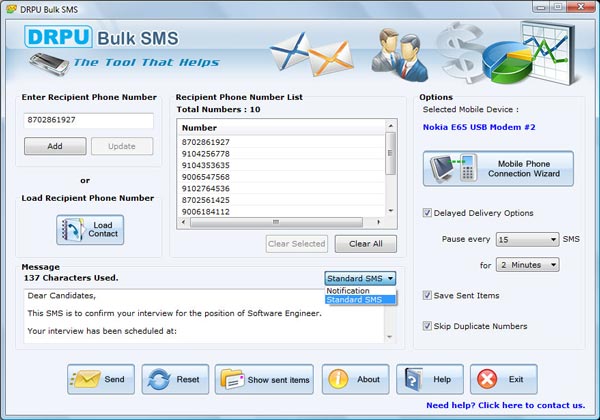Click the Update button
The image size is (600, 420).
coord(122,146)
